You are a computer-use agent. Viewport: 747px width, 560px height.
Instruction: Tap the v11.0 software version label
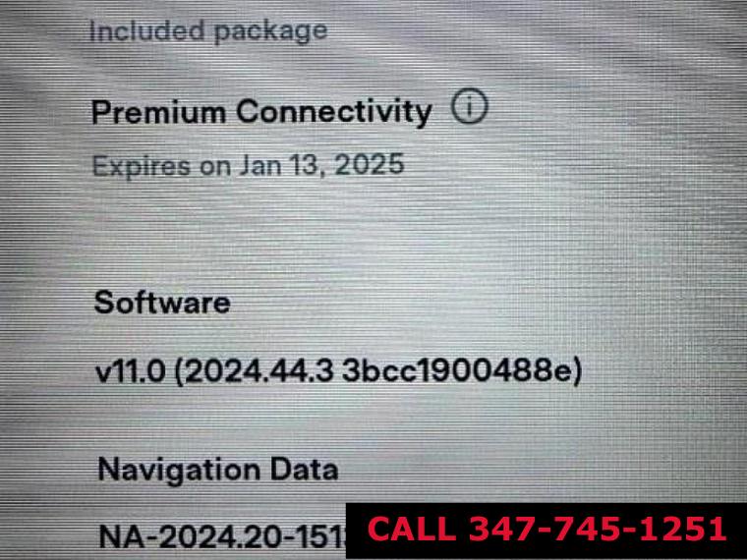[131, 371]
